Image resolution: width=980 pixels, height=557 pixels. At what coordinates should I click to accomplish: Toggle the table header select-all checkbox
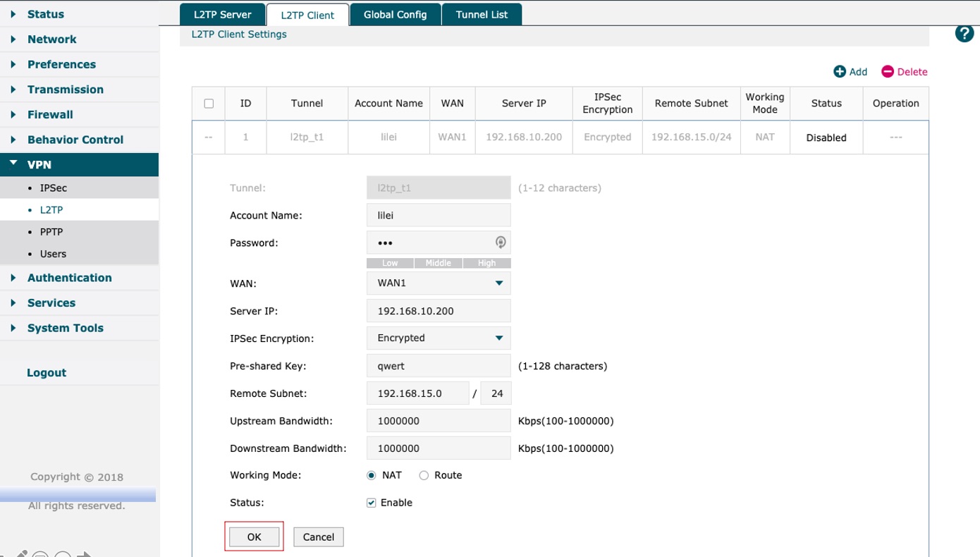coord(209,104)
